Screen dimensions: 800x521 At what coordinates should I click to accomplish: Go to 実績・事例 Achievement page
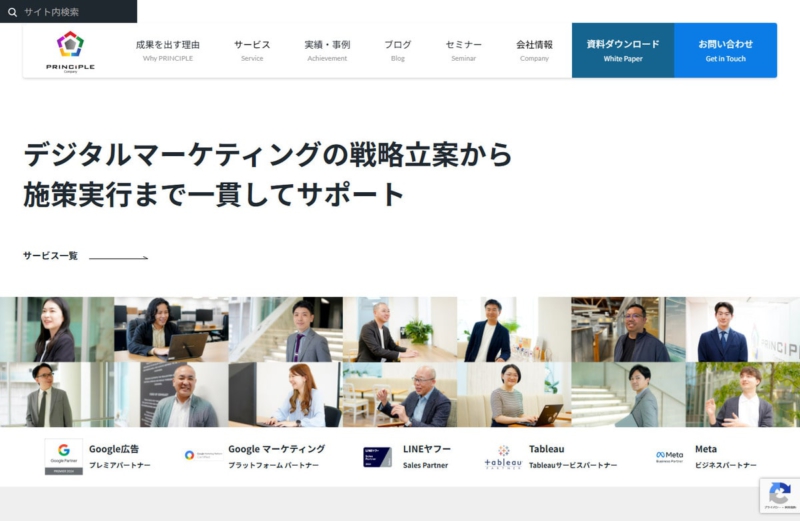click(x=327, y=51)
